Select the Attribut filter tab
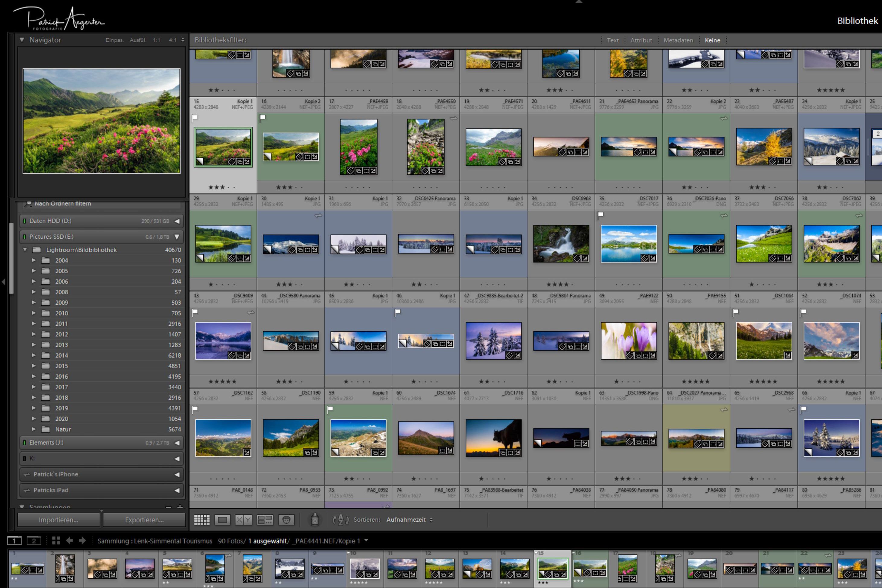The height and width of the screenshot is (588, 882). coord(641,40)
